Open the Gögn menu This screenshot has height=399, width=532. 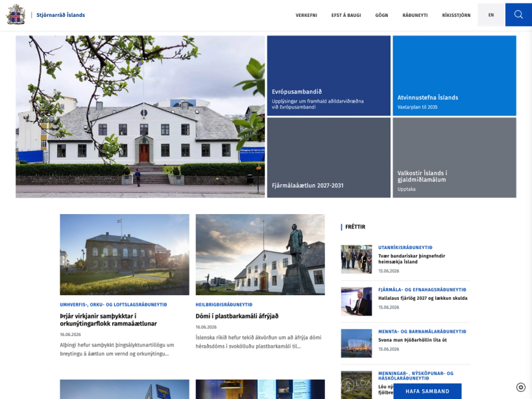pos(381,16)
